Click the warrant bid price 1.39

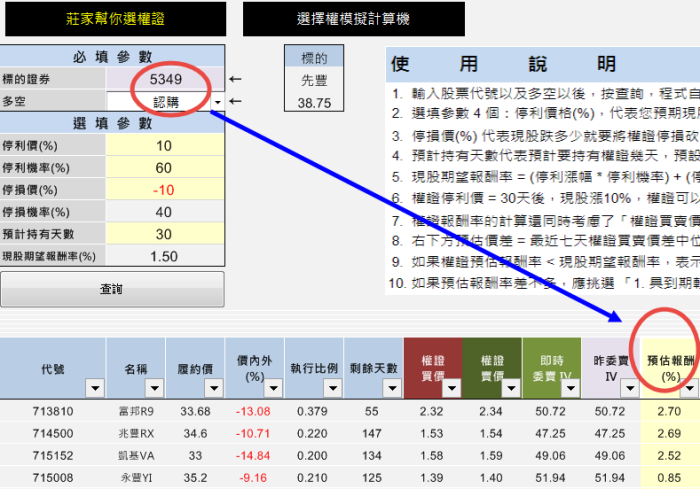[431, 478]
